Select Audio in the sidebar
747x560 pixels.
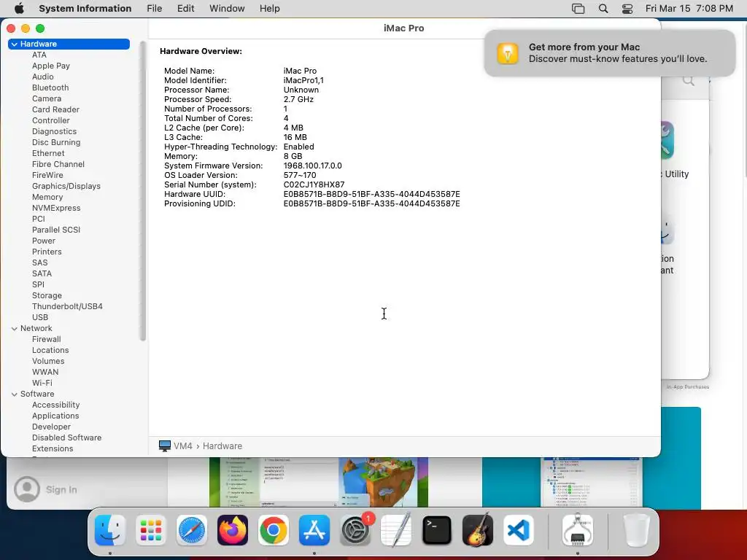(43, 77)
